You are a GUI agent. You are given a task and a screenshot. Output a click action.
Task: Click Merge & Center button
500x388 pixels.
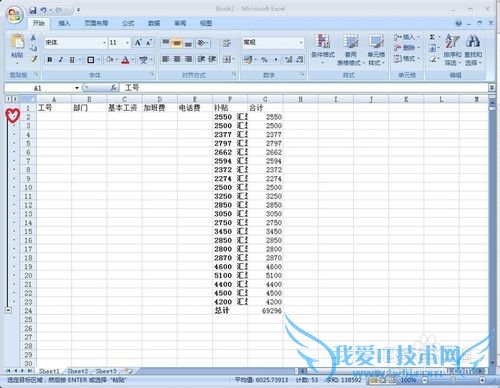(x=227, y=59)
